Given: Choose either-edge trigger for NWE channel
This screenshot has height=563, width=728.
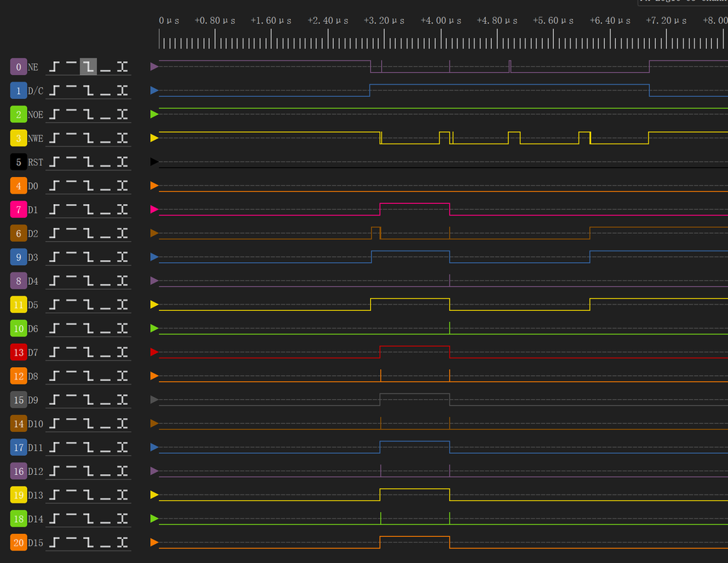Looking at the screenshot, I should tap(122, 138).
